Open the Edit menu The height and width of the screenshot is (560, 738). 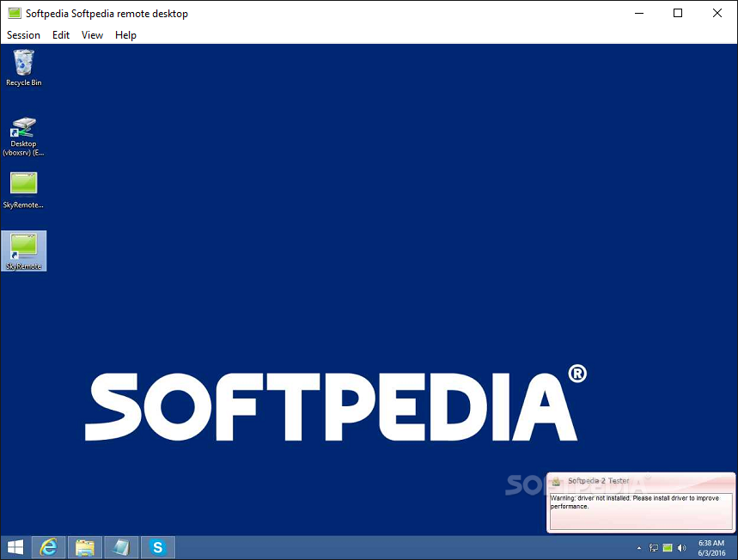tap(61, 35)
